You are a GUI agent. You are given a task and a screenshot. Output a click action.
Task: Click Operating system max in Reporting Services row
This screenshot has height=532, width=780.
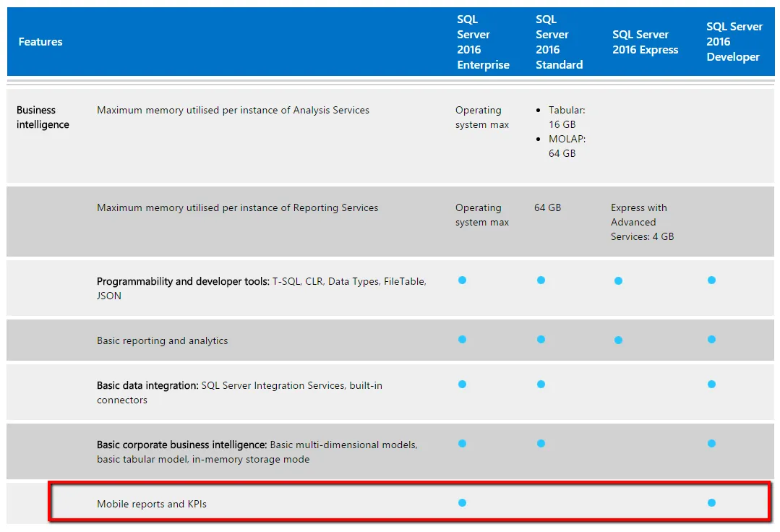[482, 215]
